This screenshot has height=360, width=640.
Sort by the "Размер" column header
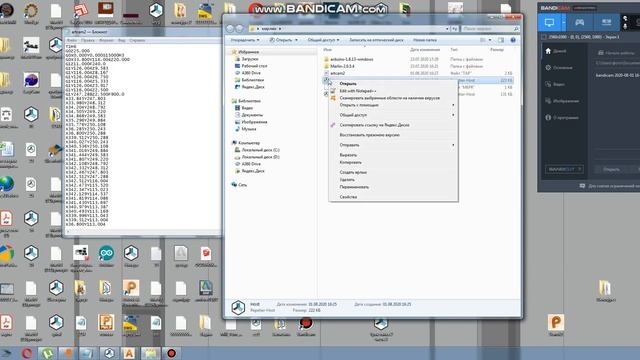pyautogui.click(x=497, y=50)
